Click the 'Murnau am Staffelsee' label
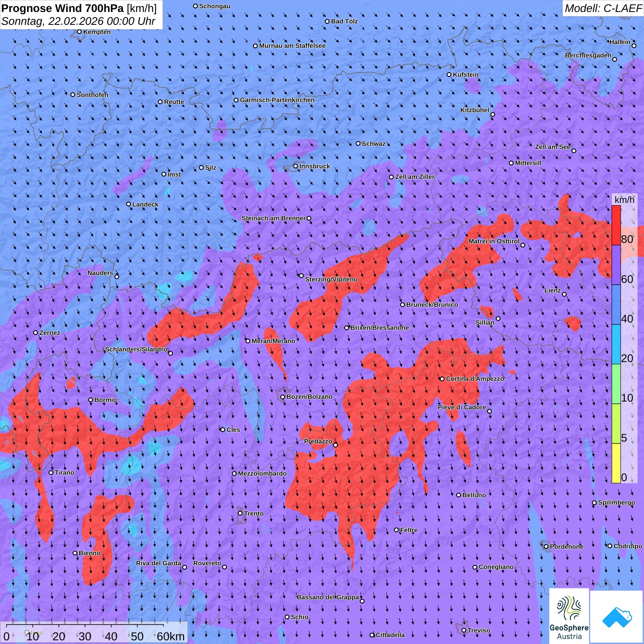Screen dimensions: 644x644 click(x=292, y=46)
